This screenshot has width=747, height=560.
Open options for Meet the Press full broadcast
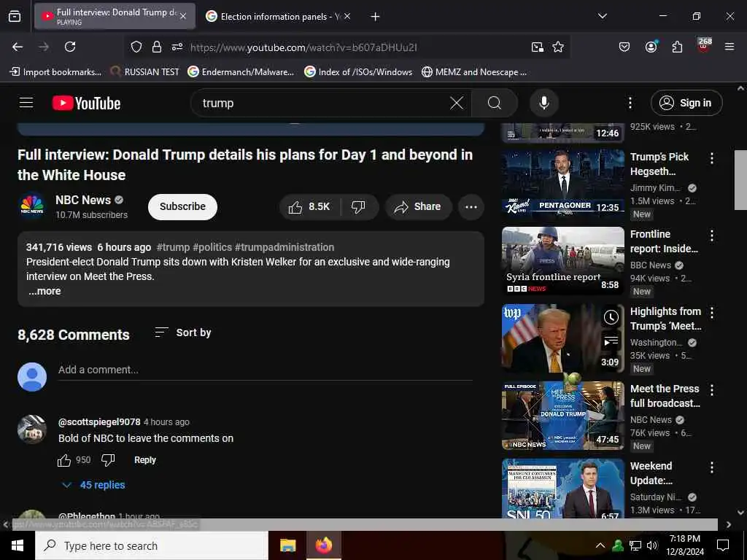(712, 390)
